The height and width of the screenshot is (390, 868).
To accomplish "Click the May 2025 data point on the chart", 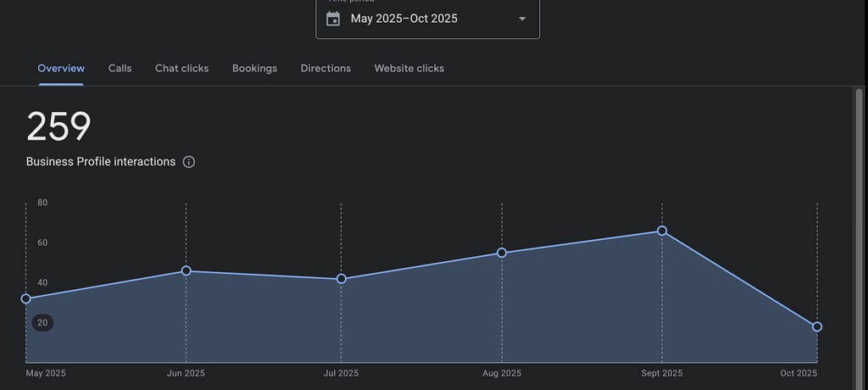I will tap(26, 298).
